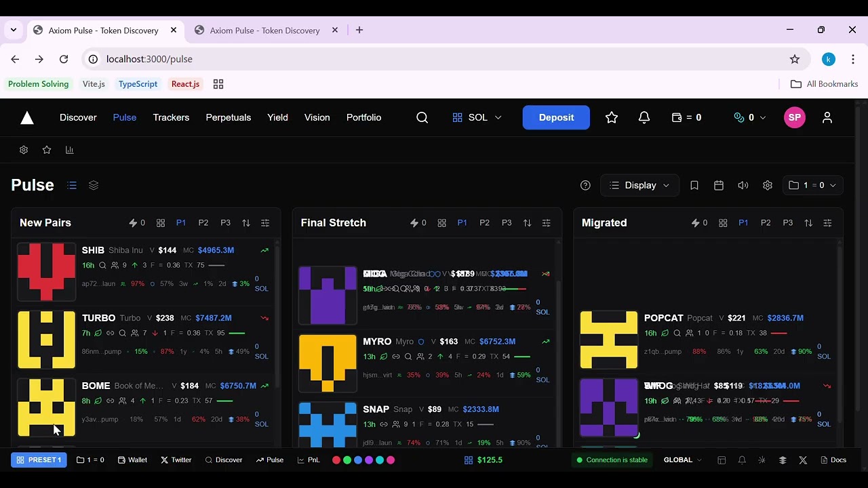868x488 pixels.
Task: Pick the red color dot in bottom bar
Action: (x=336, y=460)
